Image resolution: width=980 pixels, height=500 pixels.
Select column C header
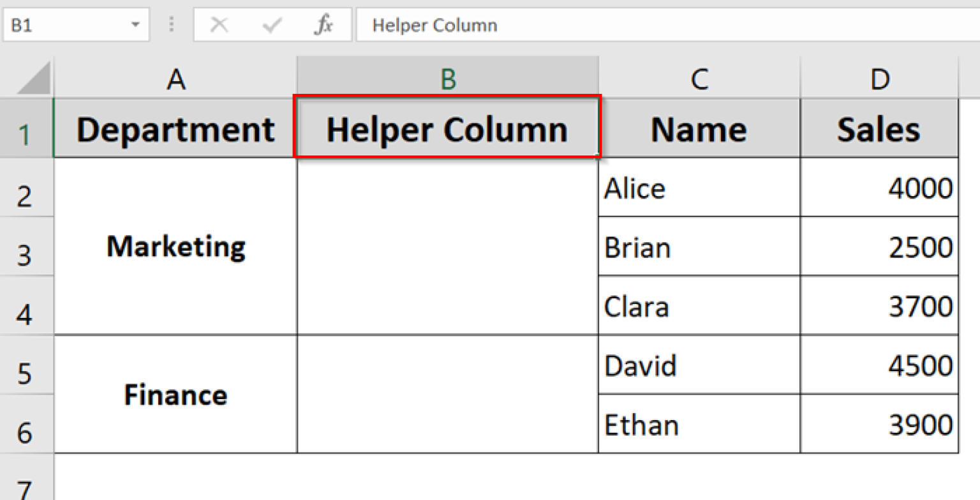699,79
